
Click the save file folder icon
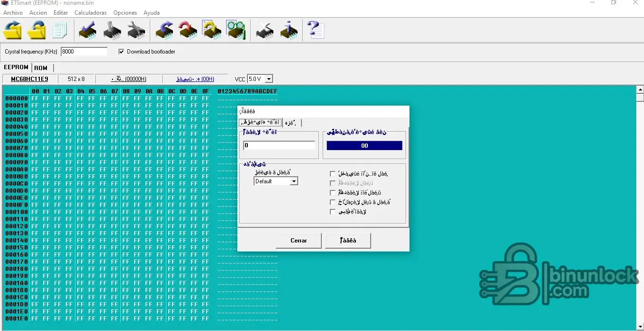coord(37,30)
